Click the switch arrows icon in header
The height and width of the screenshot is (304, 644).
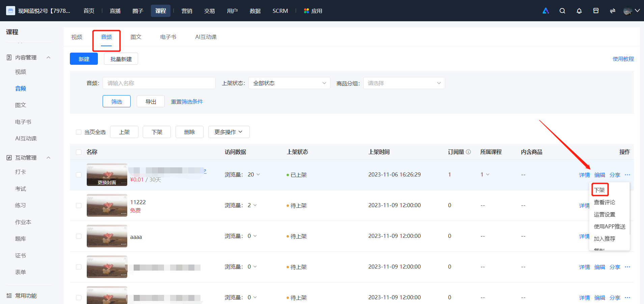tap(612, 11)
